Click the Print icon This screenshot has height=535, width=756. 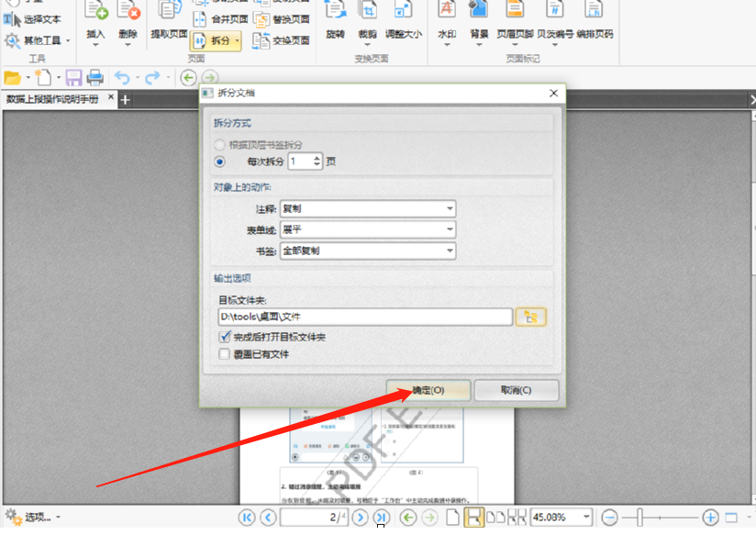[x=95, y=78]
